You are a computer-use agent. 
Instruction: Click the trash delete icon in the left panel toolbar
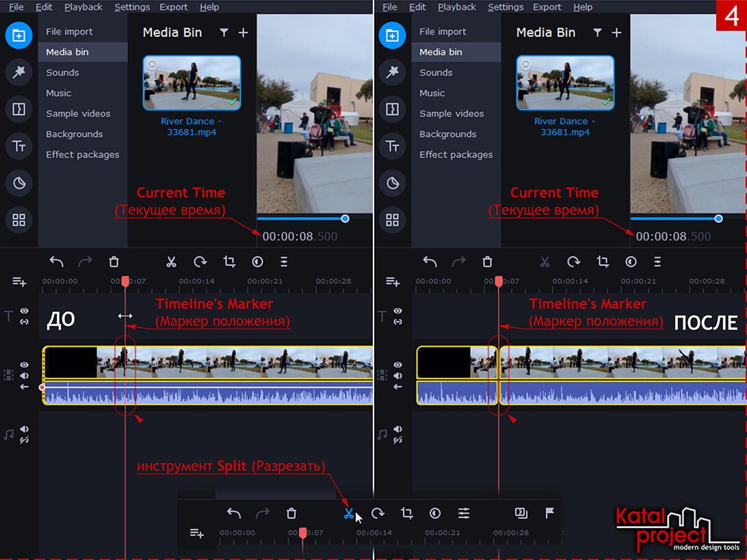tap(114, 262)
